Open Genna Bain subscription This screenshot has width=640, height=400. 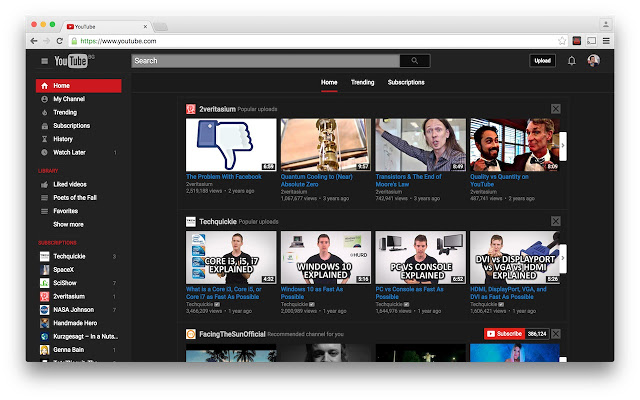point(78,350)
